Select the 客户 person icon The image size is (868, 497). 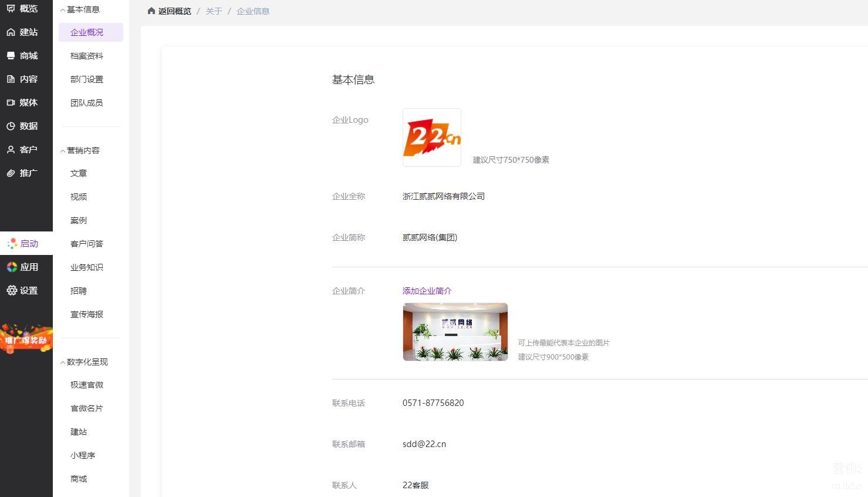[11, 150]
